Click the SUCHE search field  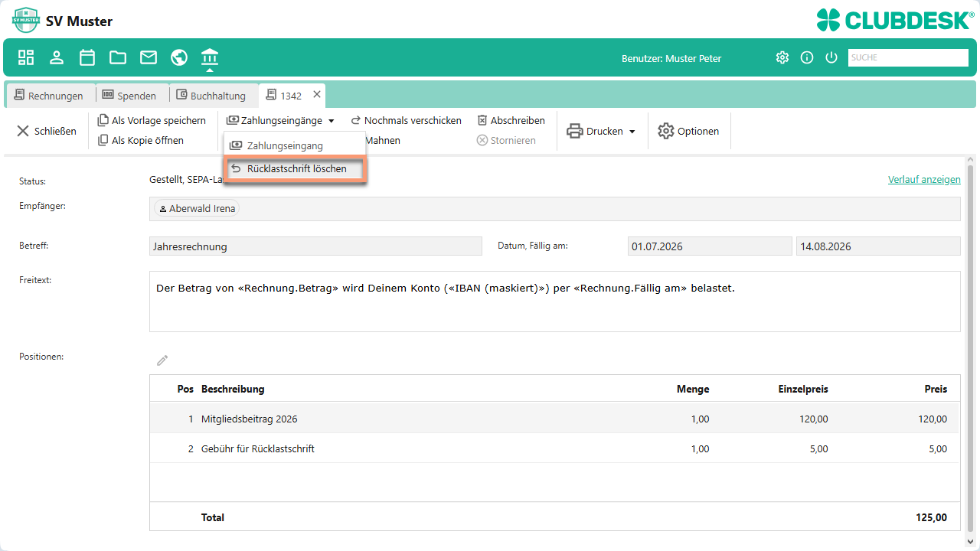(908, 57)
